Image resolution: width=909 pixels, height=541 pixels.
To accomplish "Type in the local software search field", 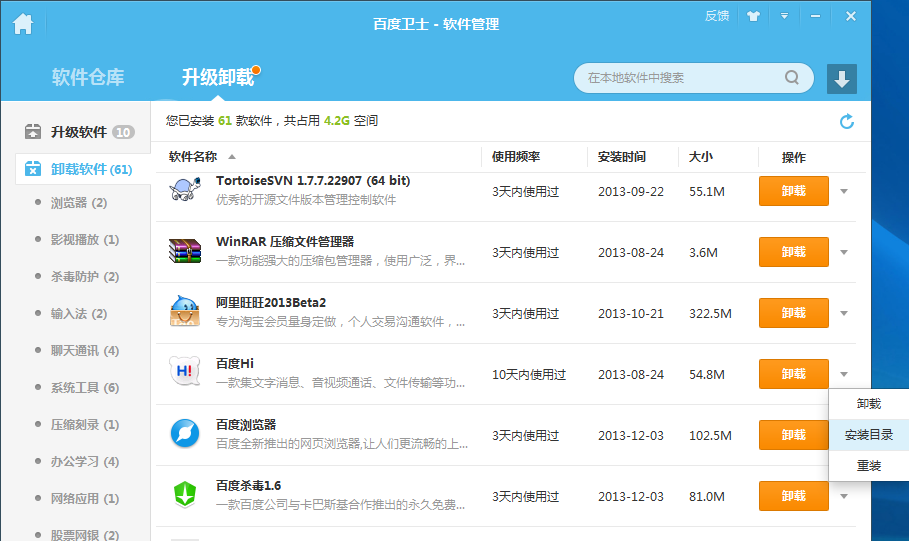I will point(680,78).
